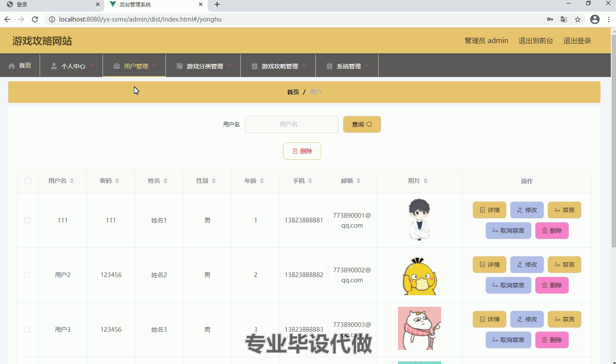
Task: Click the browser address bar URL
Action: click(140, 19)
